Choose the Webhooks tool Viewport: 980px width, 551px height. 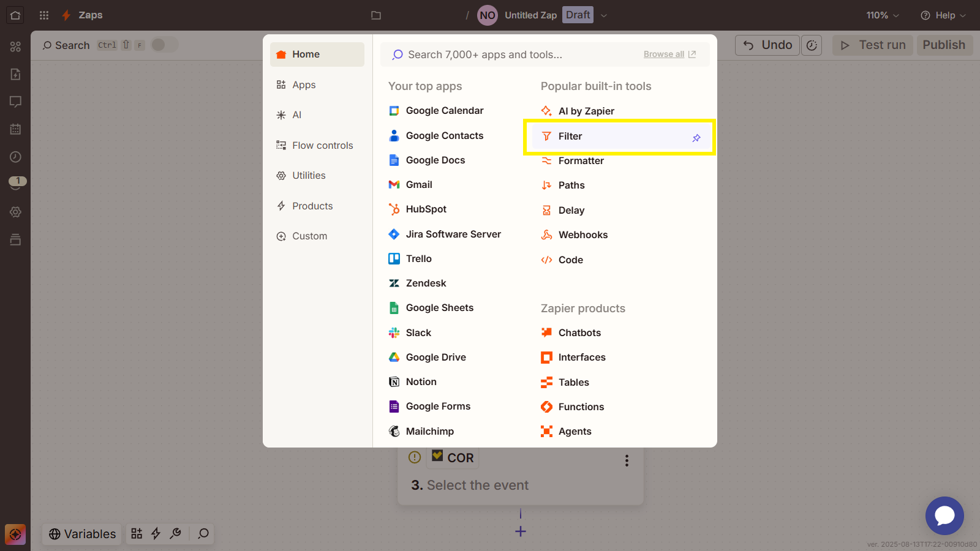pos(575,235)
